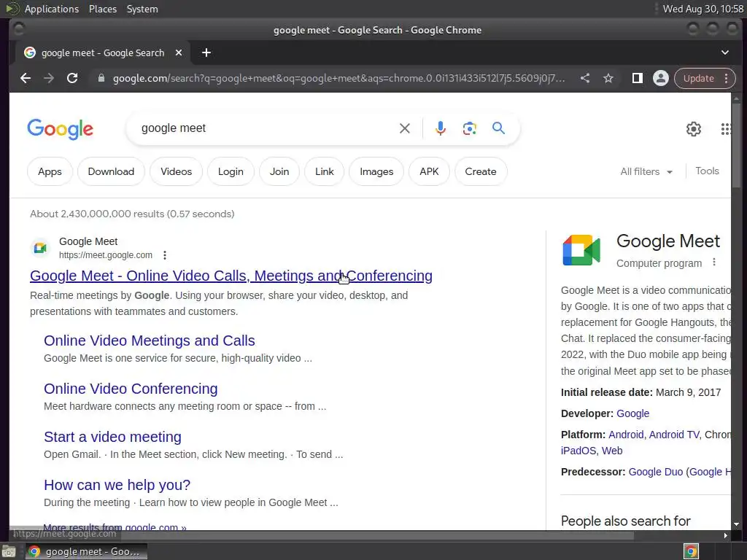The image size is (747, 560).
Task: Click the 'iPadOS' platform link
Action: (578, 451)
